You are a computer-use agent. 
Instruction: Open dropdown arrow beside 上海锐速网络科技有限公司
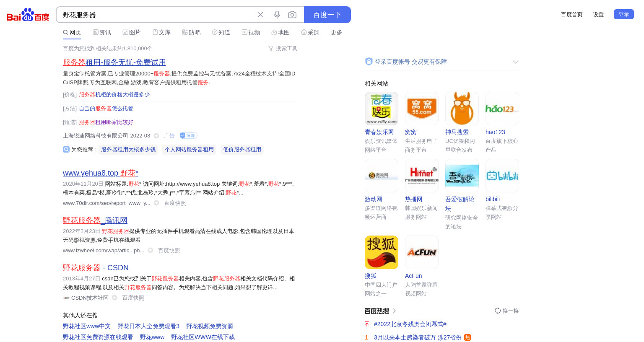(x=156, y=136)
